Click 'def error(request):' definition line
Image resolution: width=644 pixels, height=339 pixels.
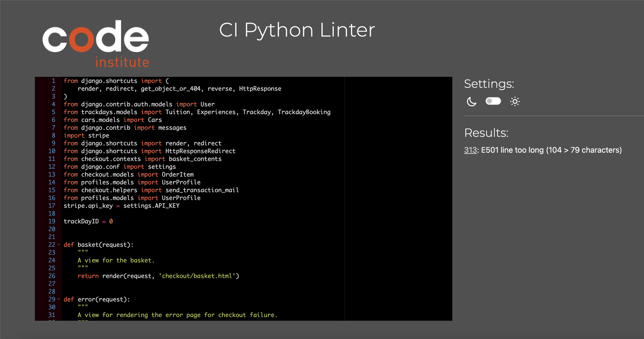tap(97, 299)
